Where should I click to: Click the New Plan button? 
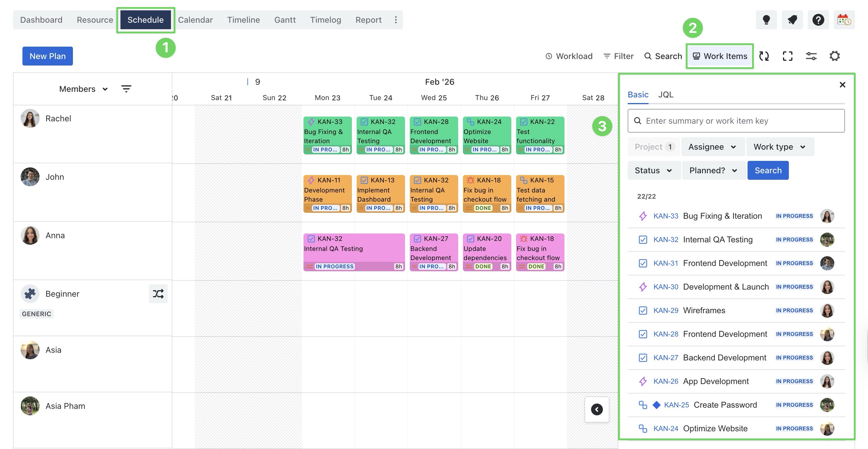48,56
